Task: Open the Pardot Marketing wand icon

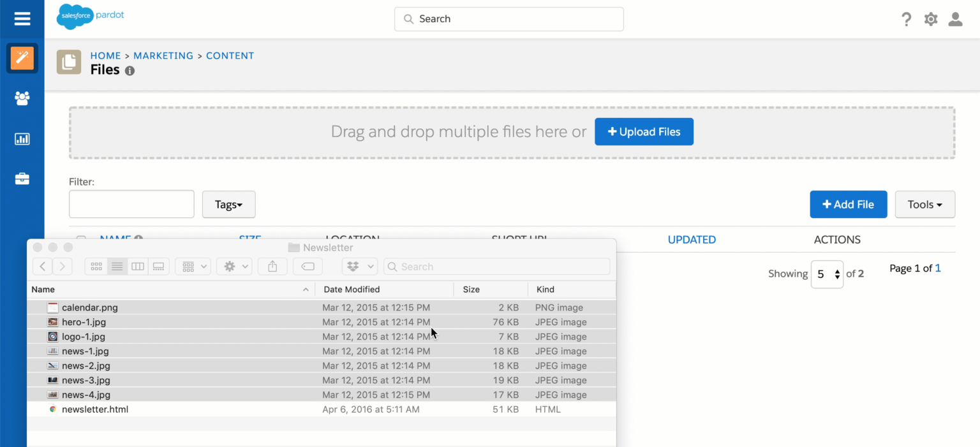Action: click(x=22, y=58)
